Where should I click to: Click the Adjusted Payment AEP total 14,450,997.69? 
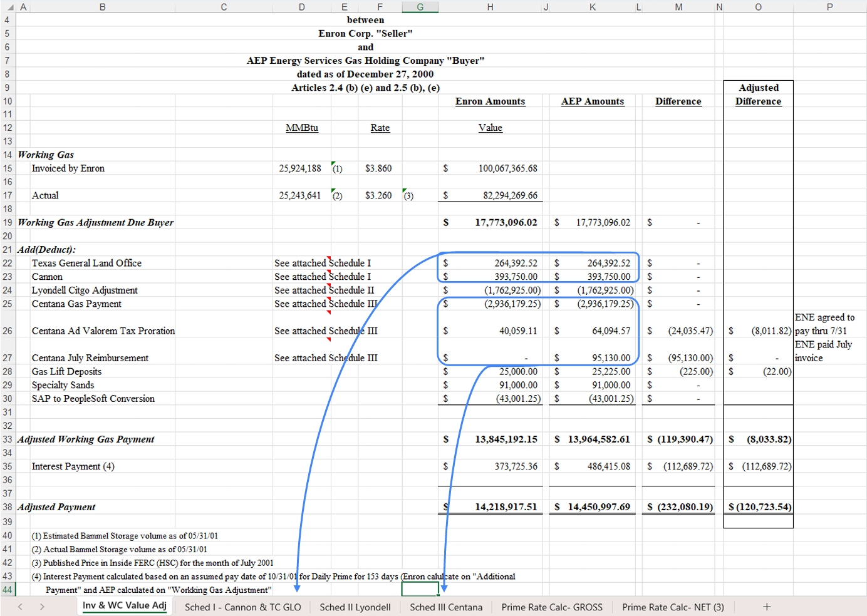598,507
